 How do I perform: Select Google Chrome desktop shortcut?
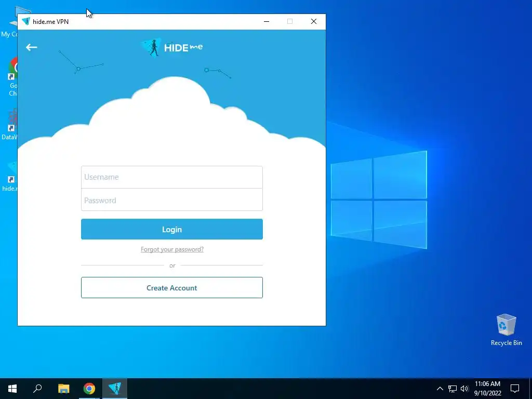(x=13, y=77)
